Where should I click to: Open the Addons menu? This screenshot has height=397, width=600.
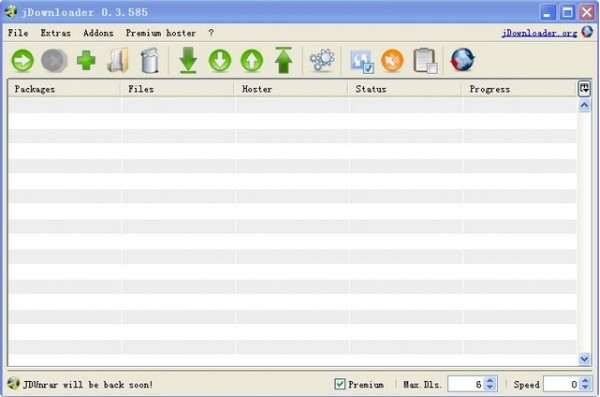coord(98,33)
